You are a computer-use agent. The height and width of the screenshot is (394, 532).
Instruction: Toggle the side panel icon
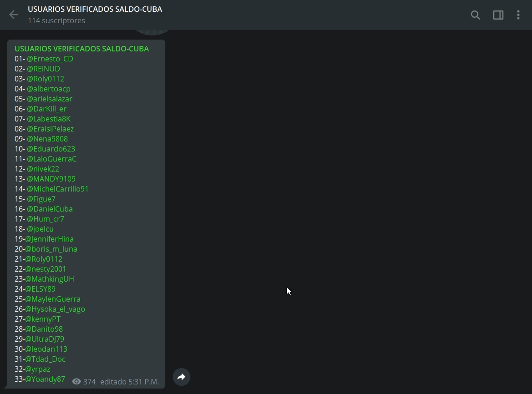pyautogui.click(x=498, y=15)
